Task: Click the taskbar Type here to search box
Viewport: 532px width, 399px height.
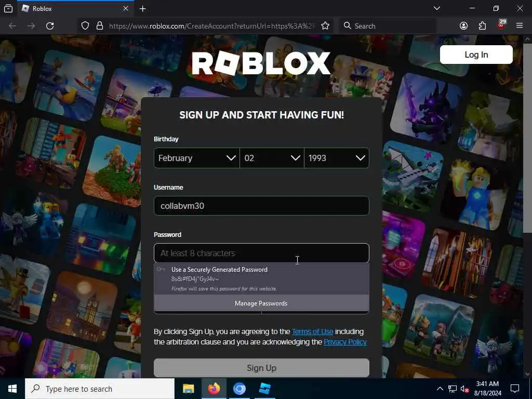Action: [x=100, y=389]
